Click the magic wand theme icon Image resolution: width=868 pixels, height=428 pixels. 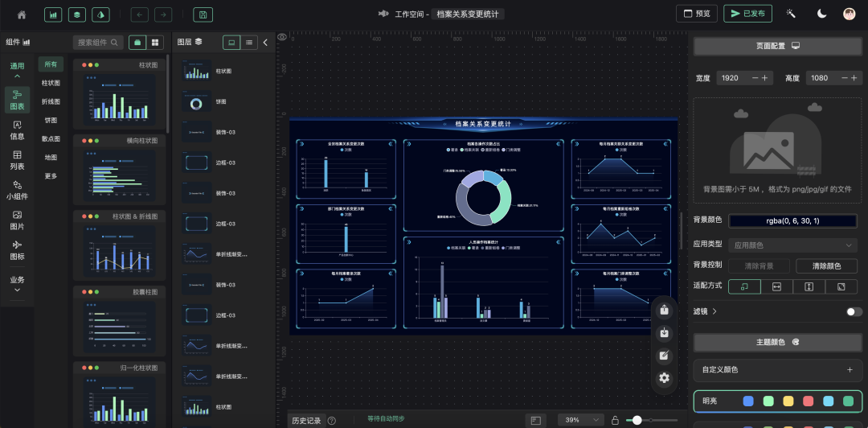point(791,14)
